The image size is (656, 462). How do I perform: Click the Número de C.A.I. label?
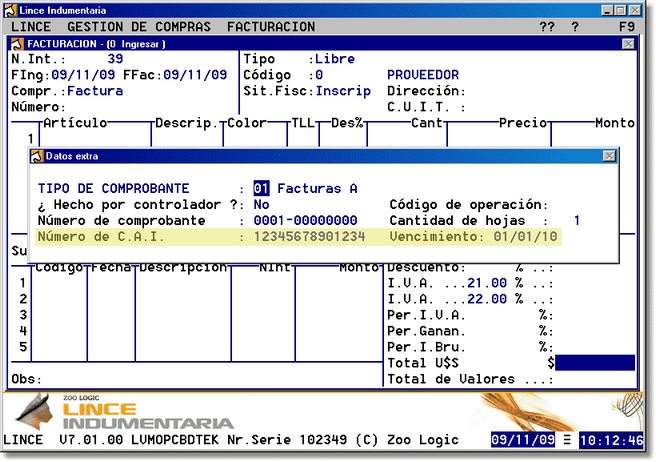[x=101, y=236]
